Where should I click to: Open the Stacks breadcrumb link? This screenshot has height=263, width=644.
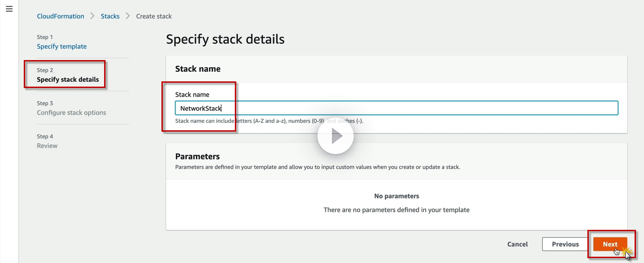pyautogui.click(x=110, y=16)
